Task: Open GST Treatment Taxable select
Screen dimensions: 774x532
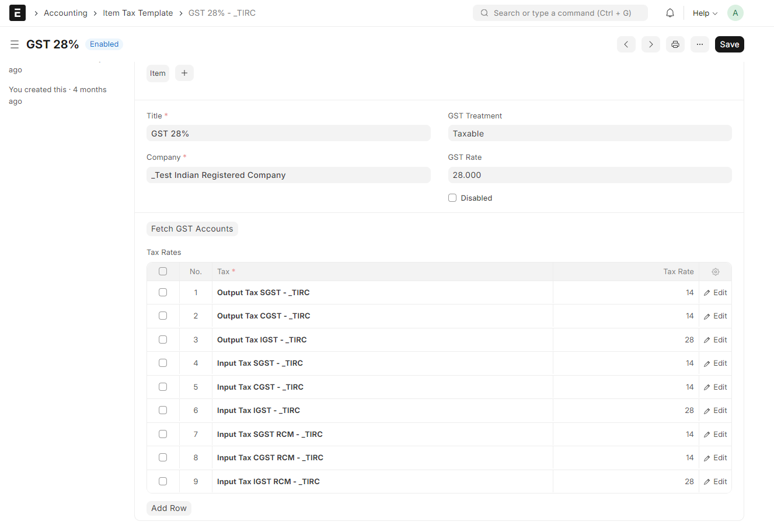Action: pos(590,134)
